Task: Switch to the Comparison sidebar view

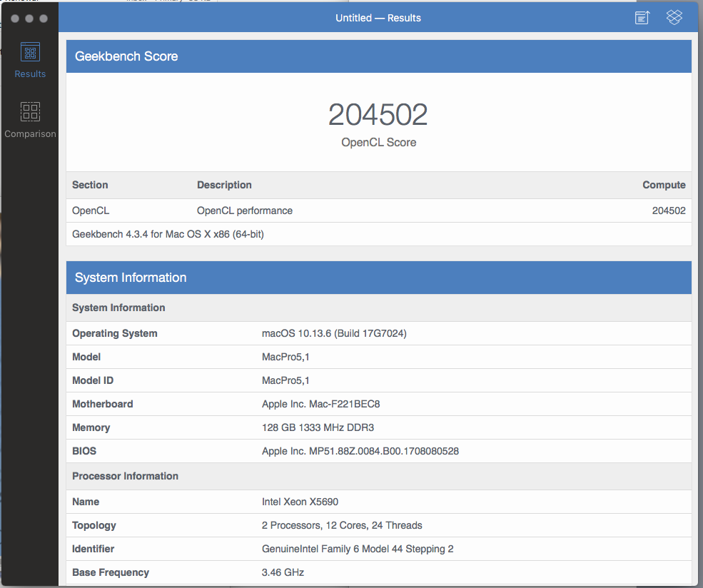Action: click(x=30, y=119)
